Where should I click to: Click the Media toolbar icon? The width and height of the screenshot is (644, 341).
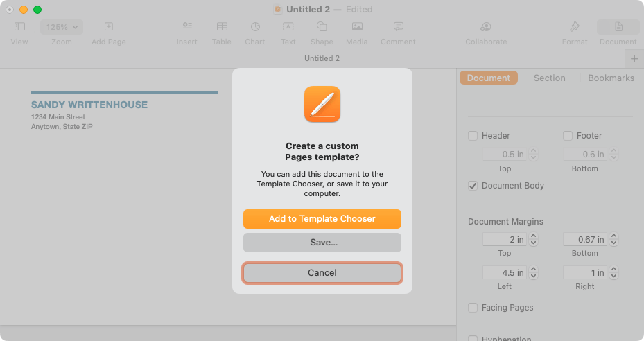coord(357,27)
